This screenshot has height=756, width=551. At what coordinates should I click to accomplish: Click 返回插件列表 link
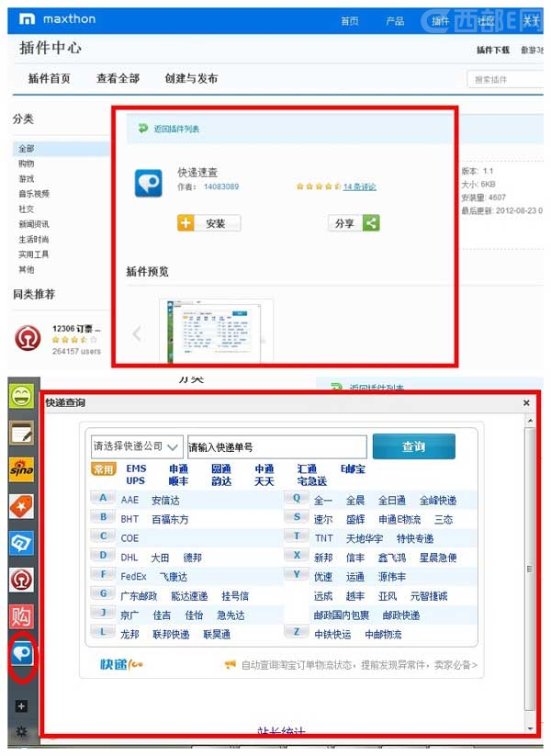(176, 129)
